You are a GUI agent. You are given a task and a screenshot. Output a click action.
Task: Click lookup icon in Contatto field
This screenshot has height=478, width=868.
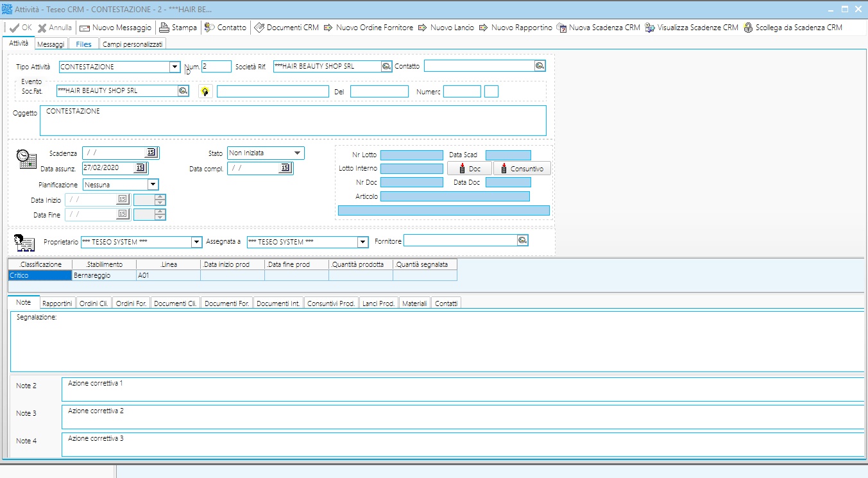(x=540, y=65)
